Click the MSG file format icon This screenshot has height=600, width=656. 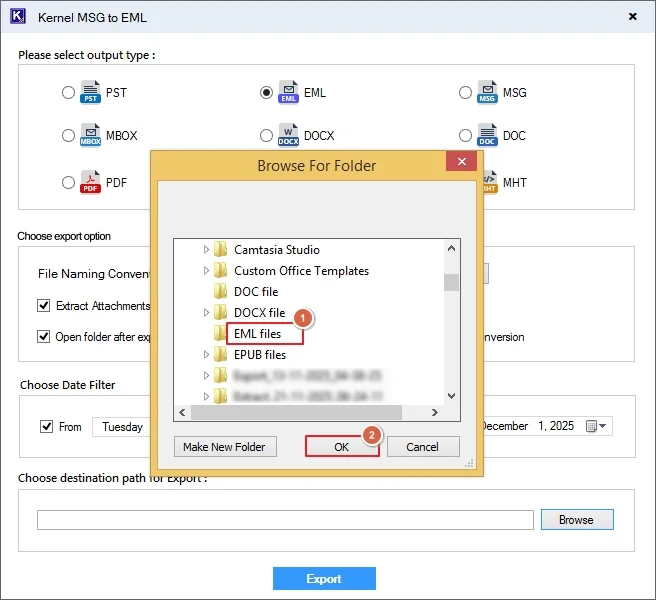point(487,93)
